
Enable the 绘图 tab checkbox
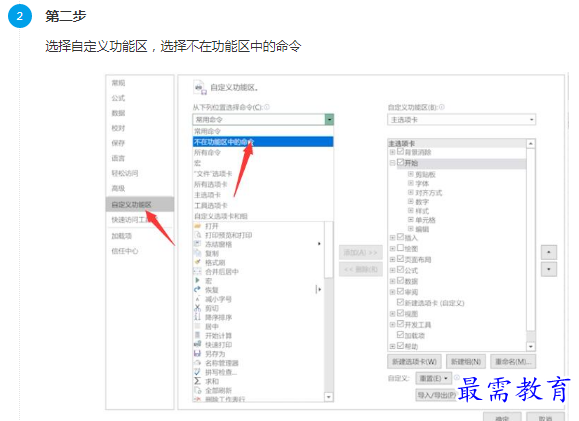point(401,248)
